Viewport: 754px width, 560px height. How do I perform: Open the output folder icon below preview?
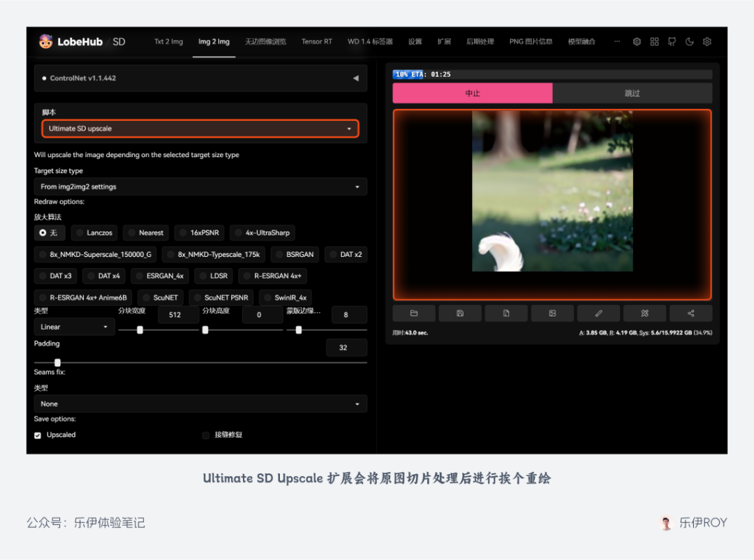414,314
